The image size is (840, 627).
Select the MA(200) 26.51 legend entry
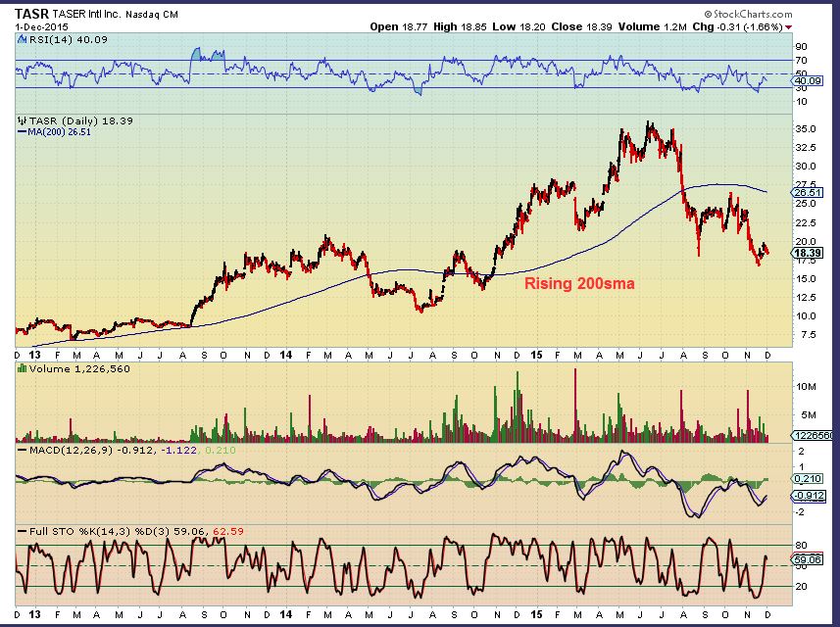tap(55, 131)
